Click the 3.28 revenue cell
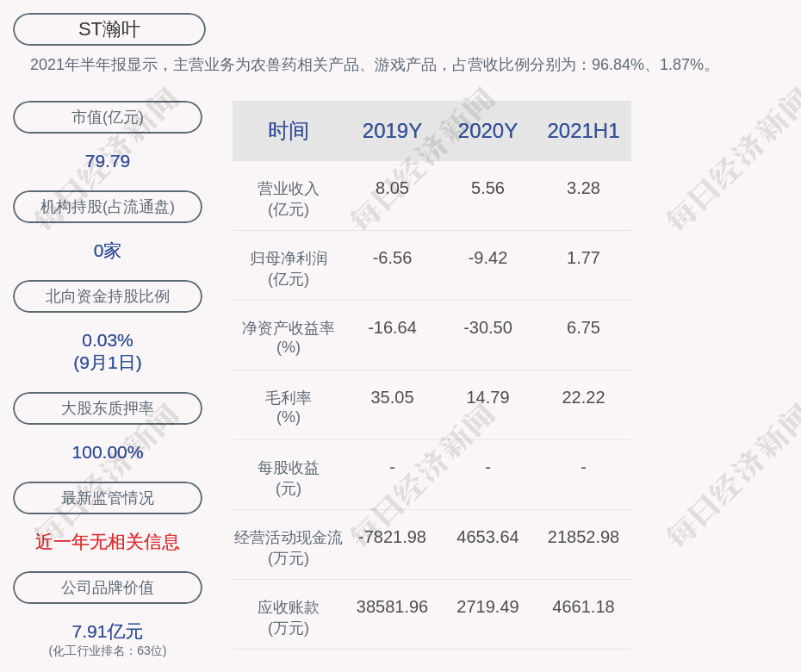Viewport: 801px width, 672px height. [x=583, y=188]
